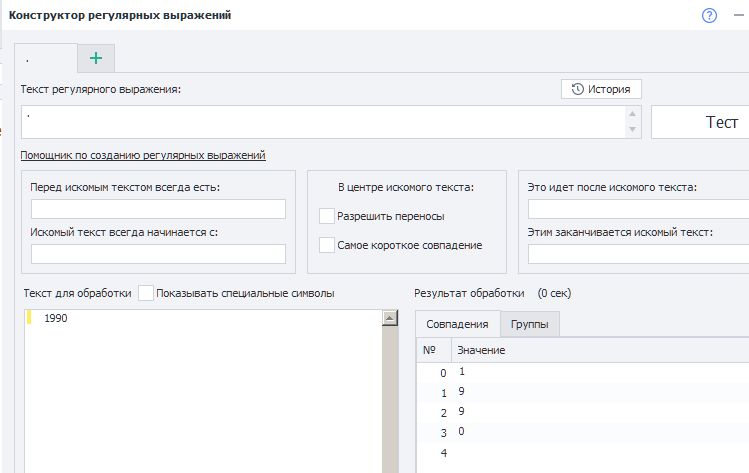Open Помощник по созданию регулярных выражений link
Viewport: 749px width, 473px height.
[x=143, y=155]
